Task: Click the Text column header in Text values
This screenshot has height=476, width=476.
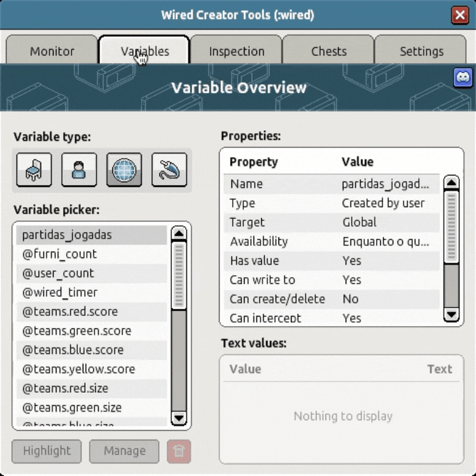Action: pyautogui.click(x=440, y=369)
